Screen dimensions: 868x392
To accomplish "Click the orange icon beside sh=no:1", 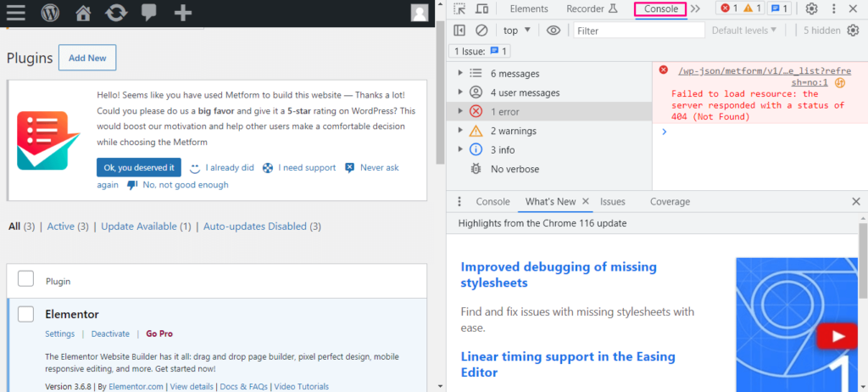I will pos(840,82).
